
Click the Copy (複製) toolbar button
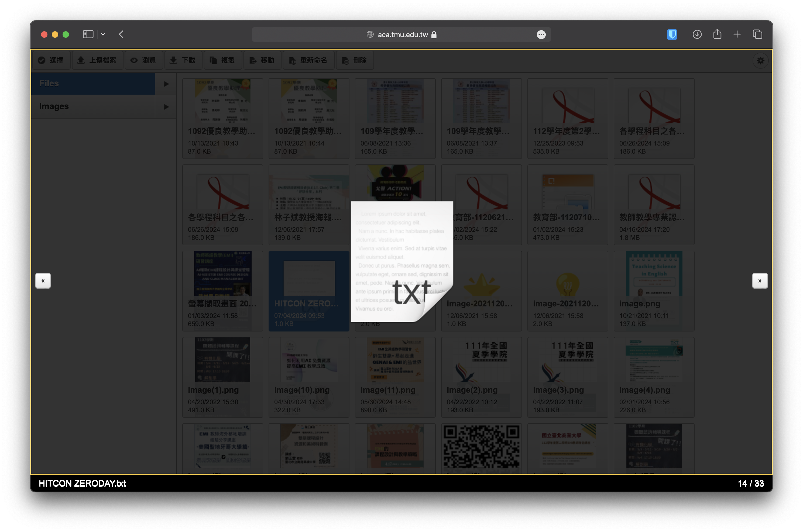pyautogui.click(x=223, y=60)
